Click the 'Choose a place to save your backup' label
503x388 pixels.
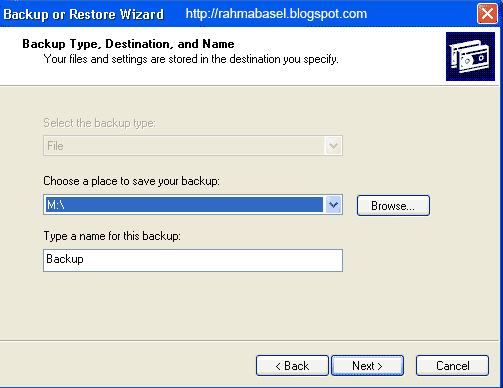pos(132,181)
